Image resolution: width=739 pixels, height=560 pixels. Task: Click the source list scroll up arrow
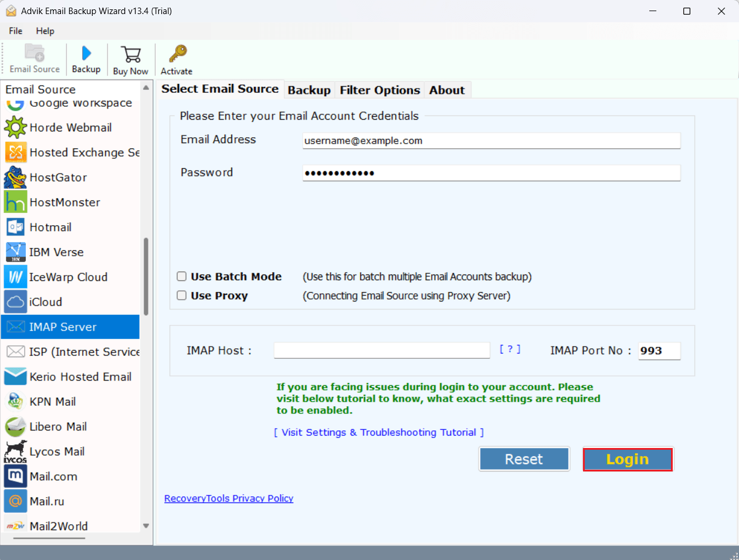pos(146,88)
